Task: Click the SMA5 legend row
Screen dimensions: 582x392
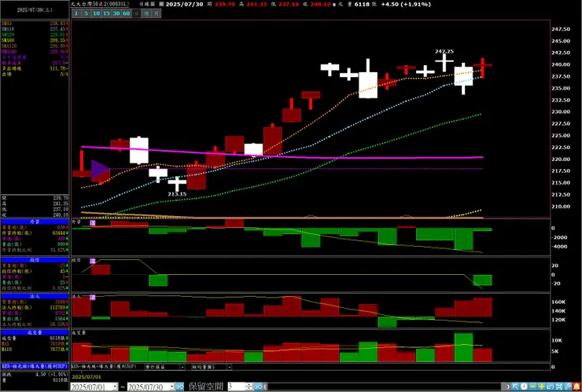Action: (x=35, y=24)
